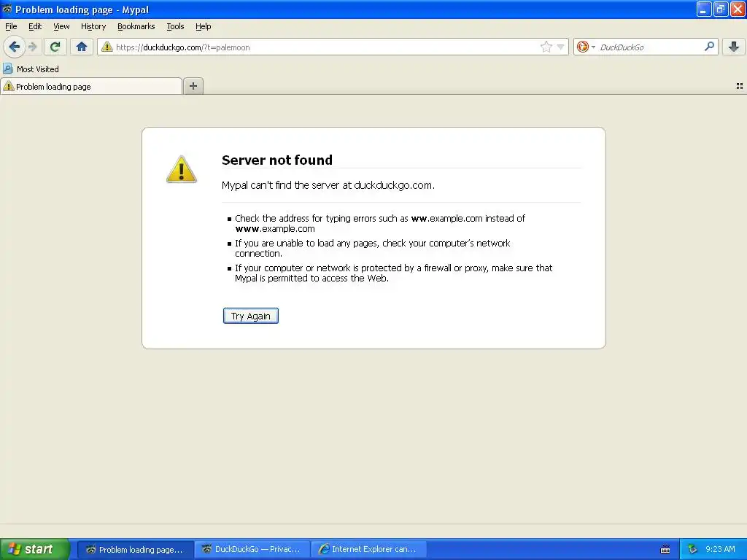Open the Most Visited bookmarks folder
Image resolution: width=747 pixels, height=560 pixels.
(31, 69)
